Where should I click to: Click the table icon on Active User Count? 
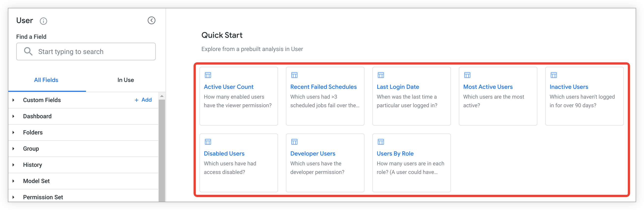pos(208,75)
